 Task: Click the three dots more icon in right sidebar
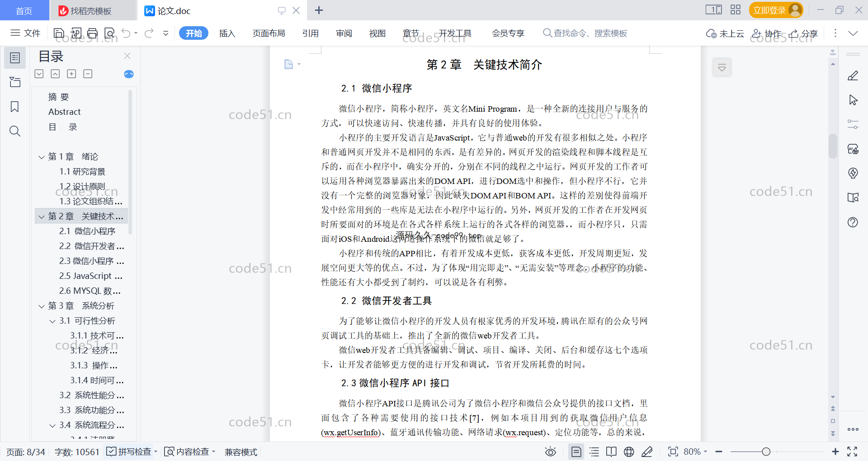pos(853,429)
